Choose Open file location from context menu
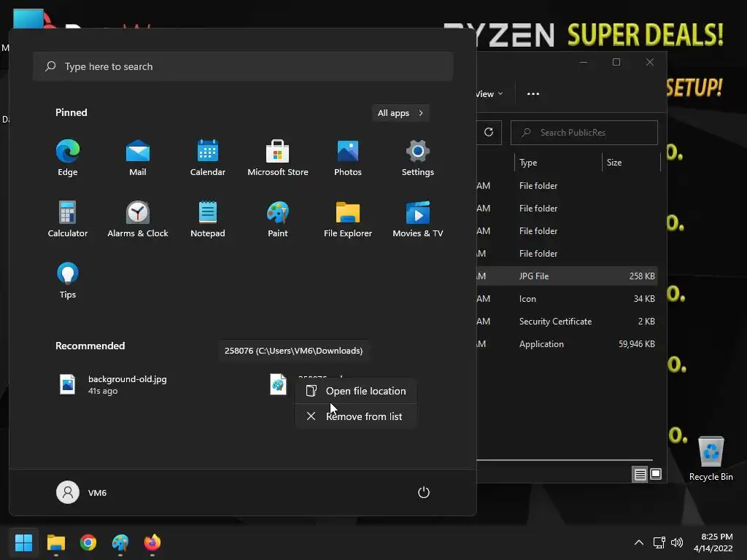The width and height of the screenshot is (747, 560). coord(356,391)
